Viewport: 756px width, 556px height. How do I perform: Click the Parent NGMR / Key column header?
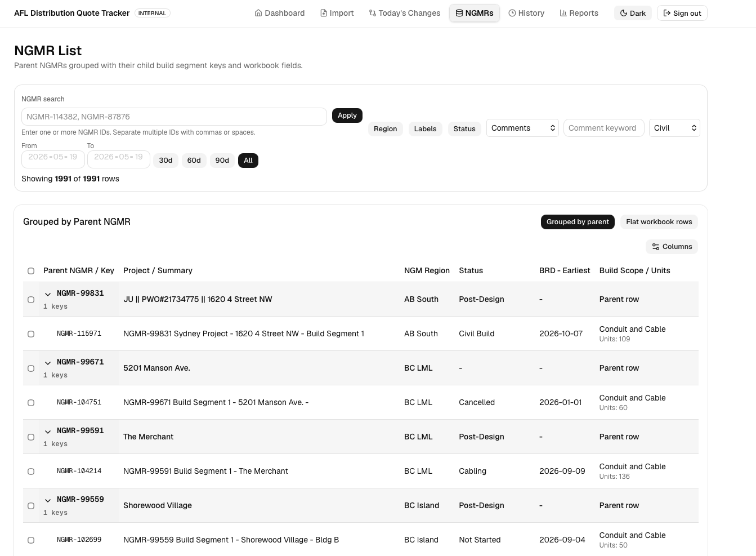pos(79,270)
